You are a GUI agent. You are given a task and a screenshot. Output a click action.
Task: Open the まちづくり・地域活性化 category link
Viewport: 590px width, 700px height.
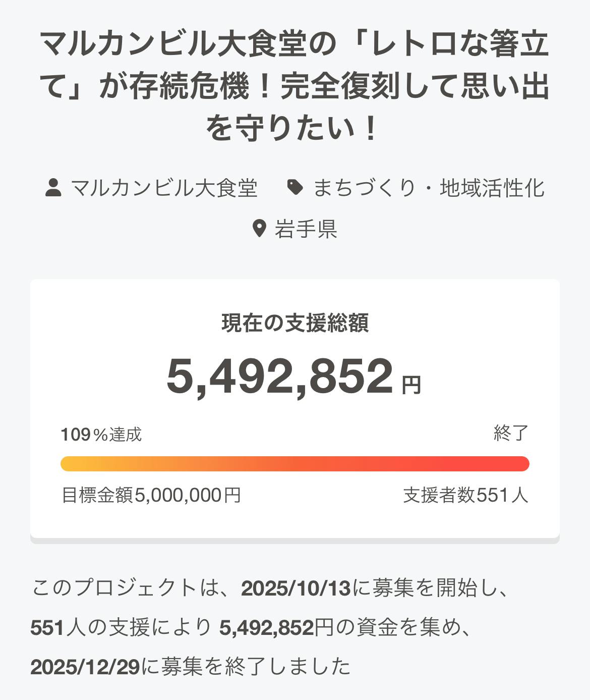coord(429,188)
